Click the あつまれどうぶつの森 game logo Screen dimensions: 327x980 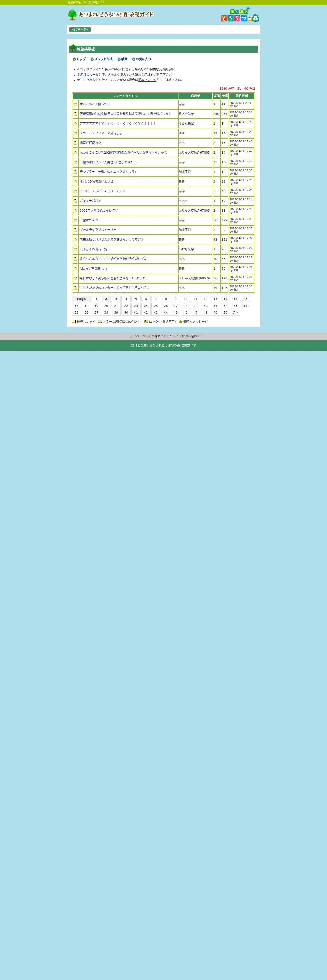pos(240,15)
